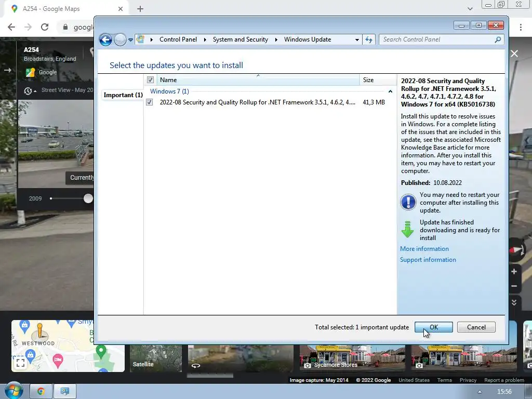Viewport: 532px width, 399px height.
Task: Click the 41,3 MB size value
Action: 374,102
